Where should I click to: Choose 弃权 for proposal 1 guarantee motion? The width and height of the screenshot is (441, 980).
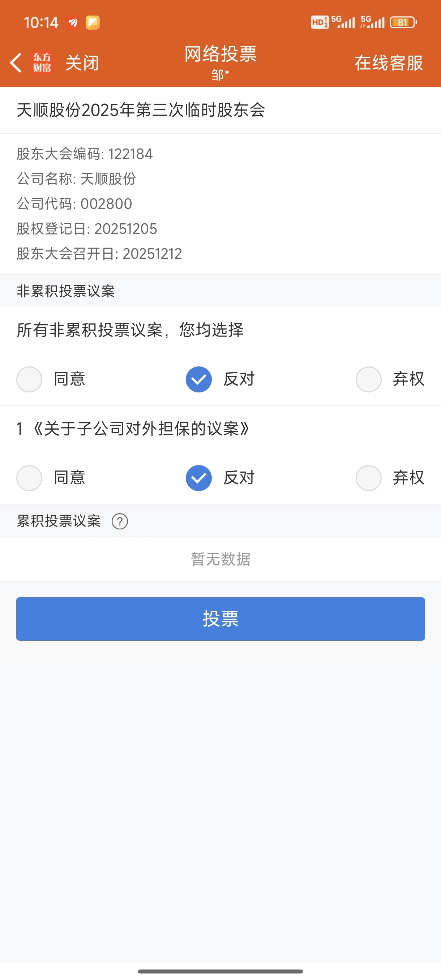368,478
